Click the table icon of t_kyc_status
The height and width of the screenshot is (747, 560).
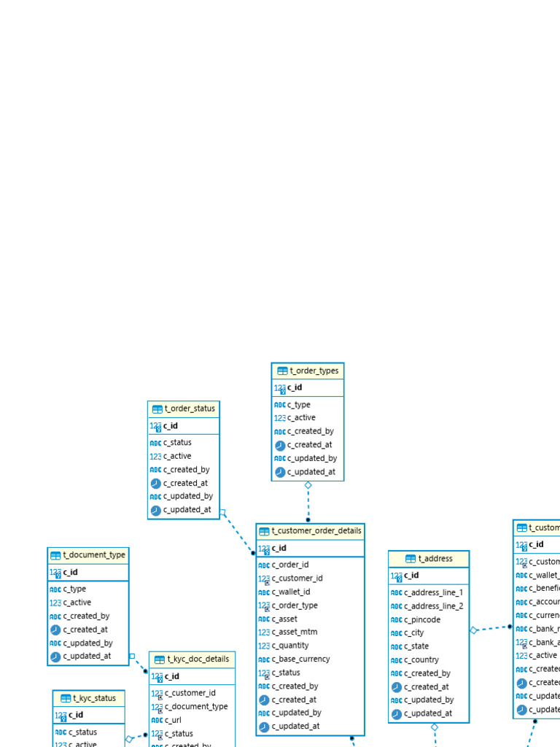[66, 698]
